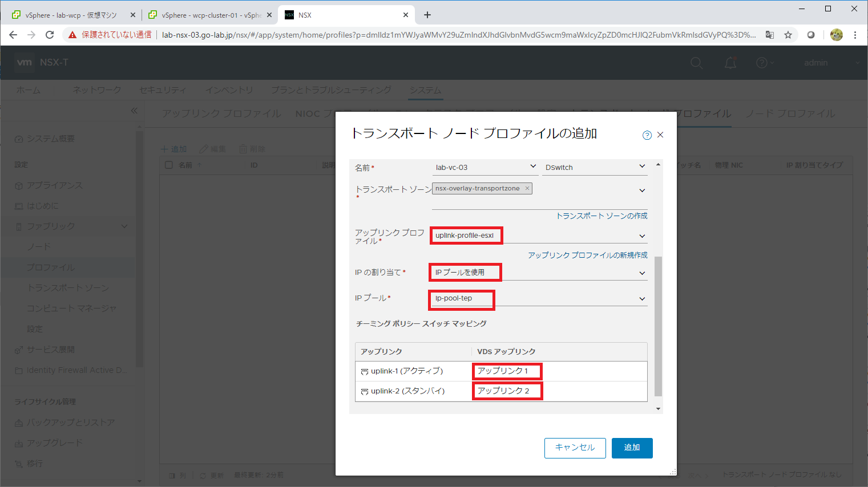Open the notifications bell icon
This screenshot has height=487, width=868.
730,63
